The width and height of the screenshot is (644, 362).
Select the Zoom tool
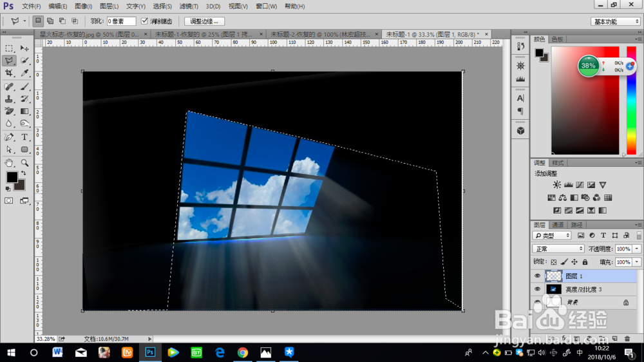click(24, 163)
